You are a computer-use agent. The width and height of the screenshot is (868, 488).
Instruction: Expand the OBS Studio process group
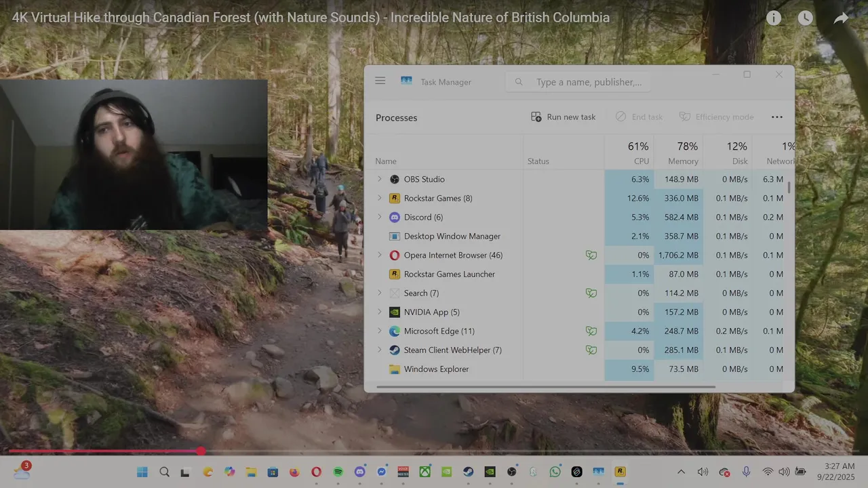pyautogui.click(x=380, y=179)
